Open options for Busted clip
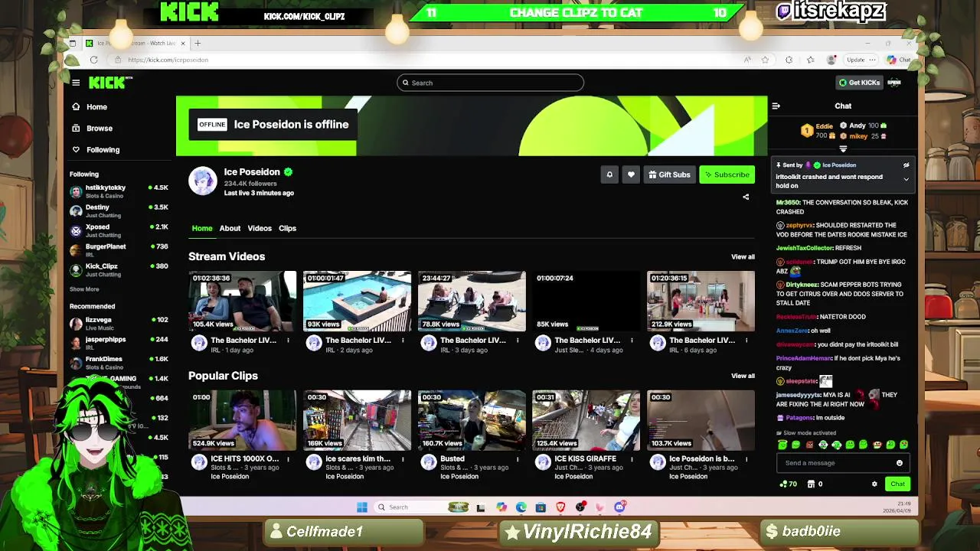This screenshot has height=551, width=980. [518, 459]
